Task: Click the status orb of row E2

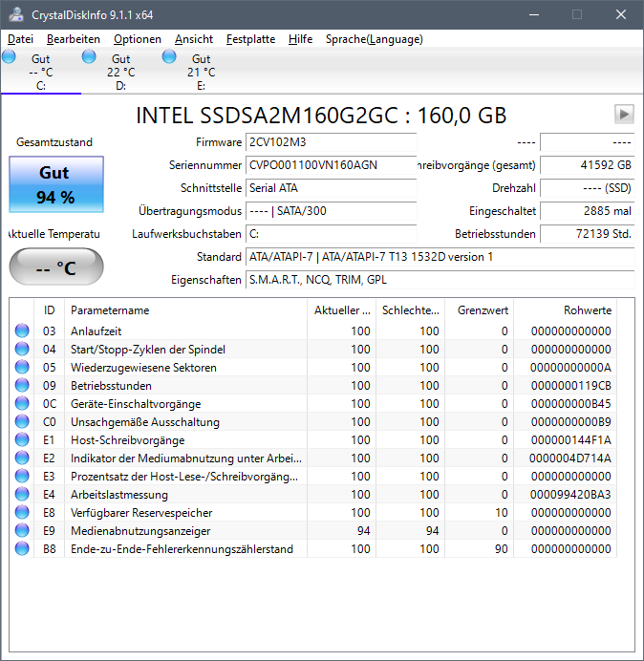Action: coord(22,458)
